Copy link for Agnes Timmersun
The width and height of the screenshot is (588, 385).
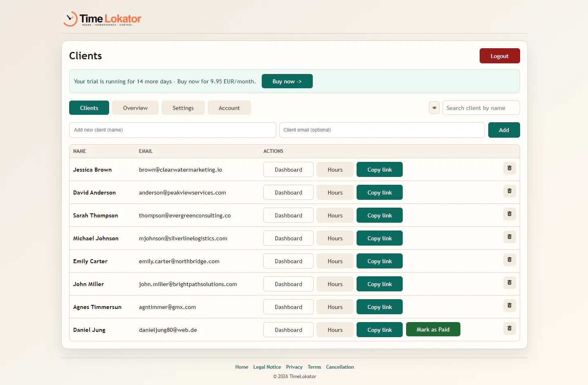(379, 307)
